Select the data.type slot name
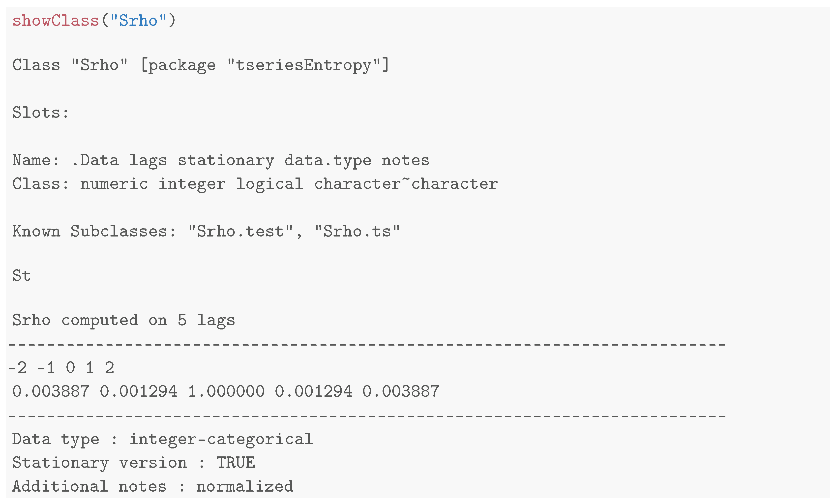Viewport: 835px width, 504px height. (x=328, y=160)
